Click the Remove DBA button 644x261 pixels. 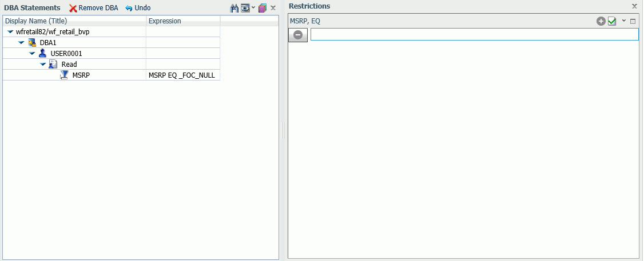point(94,8)
